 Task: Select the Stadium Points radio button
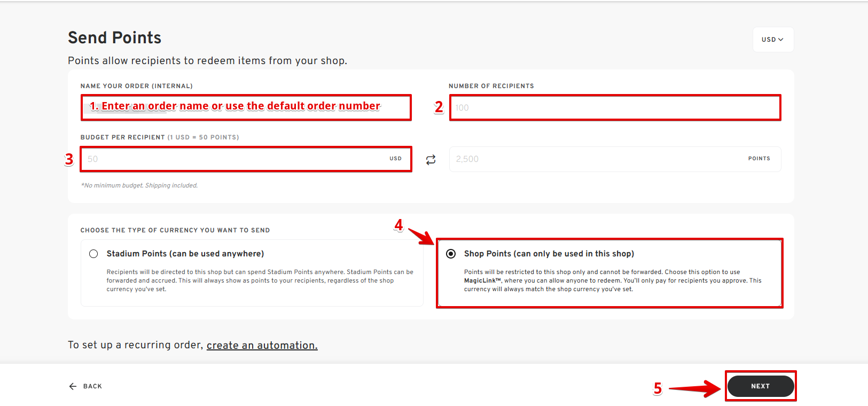[93, 254]
